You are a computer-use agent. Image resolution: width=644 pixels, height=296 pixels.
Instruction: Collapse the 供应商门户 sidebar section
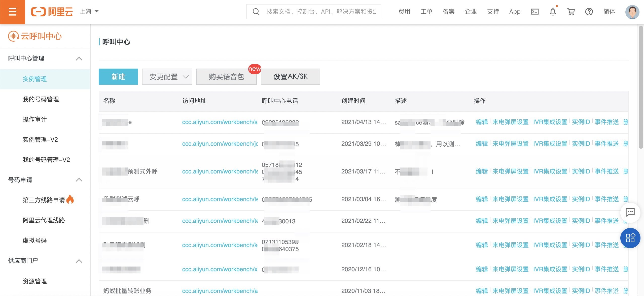(79, 261)
